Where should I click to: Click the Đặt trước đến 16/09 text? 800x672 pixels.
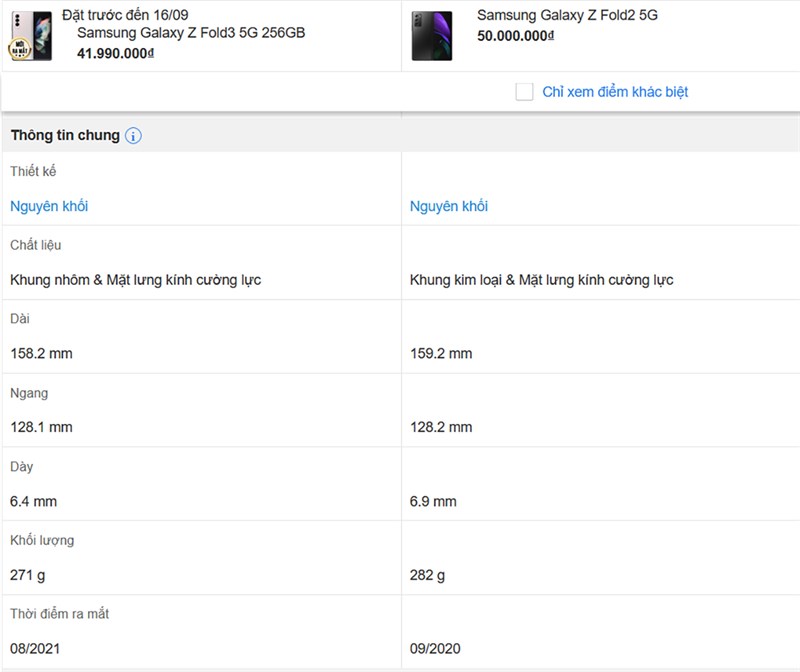point(125,15)
